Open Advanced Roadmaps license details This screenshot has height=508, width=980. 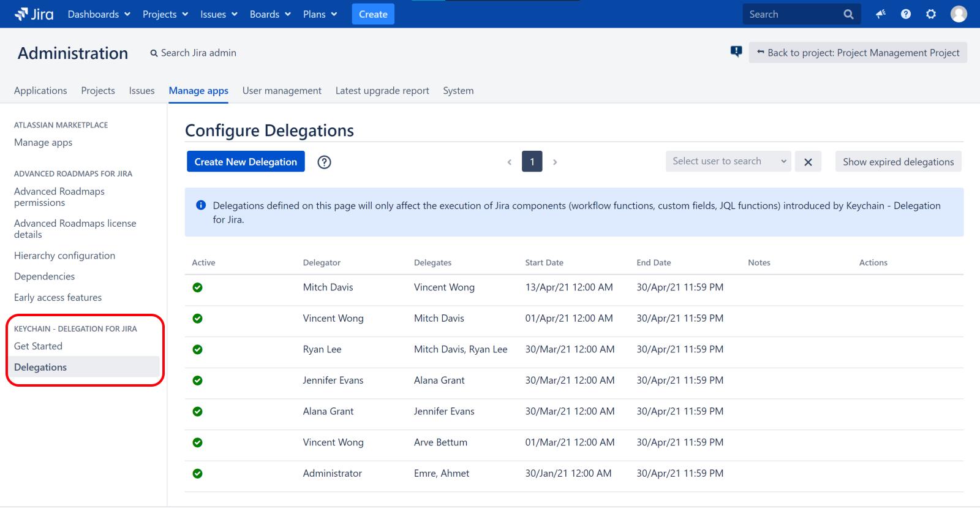[x=75, y=229]
